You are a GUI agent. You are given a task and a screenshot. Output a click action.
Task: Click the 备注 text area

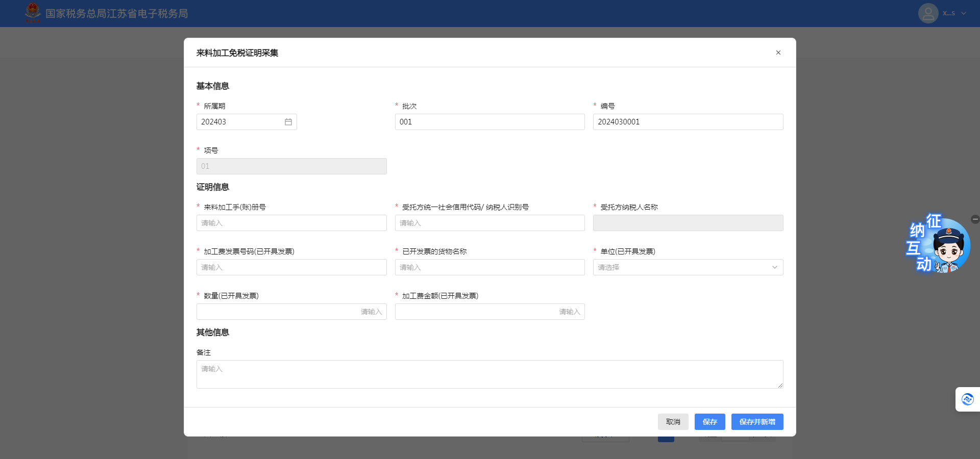point(489,374)
